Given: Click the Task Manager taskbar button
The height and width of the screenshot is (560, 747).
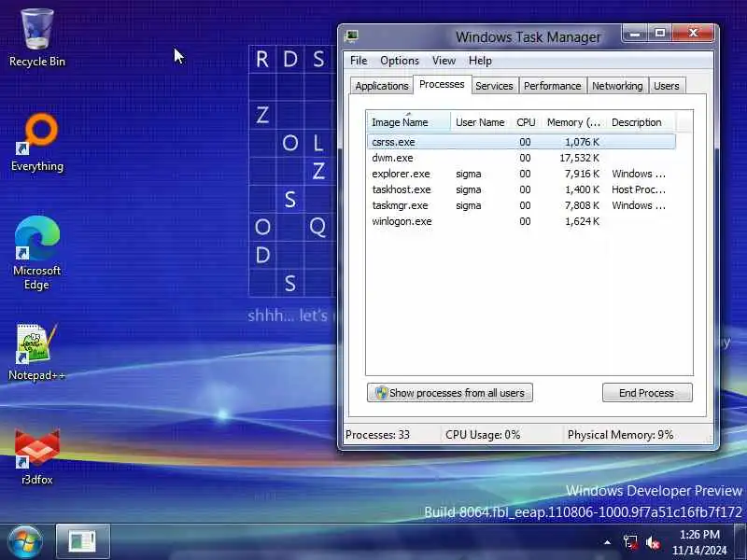Looking at the screenshot, I should [x=83, y=542].
